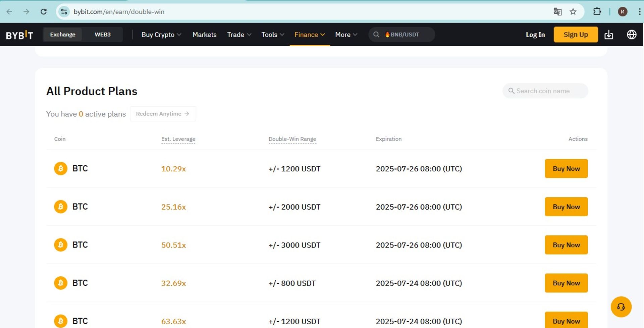
Task: Click the BNB/USDT search box in the navbar
Action: (x=401, y=35)
